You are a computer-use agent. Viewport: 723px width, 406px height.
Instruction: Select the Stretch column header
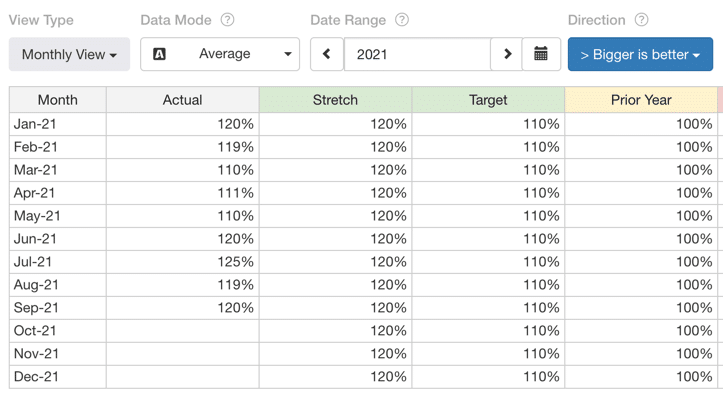pos(335,100)
